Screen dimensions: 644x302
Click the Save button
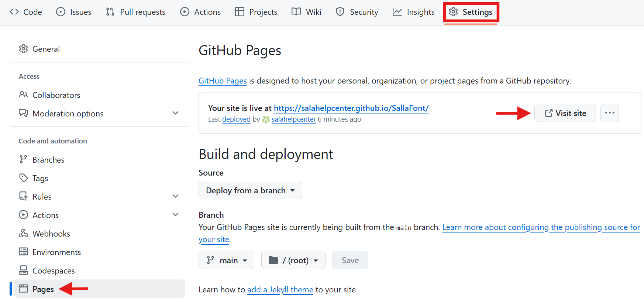pos(350,260)
